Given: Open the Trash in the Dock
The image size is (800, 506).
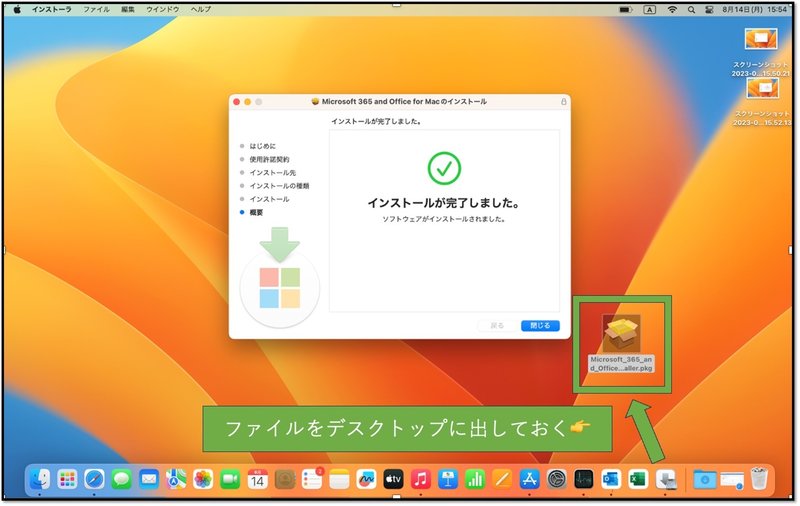Looking at the screenshot, I should (x=760, y=479).
